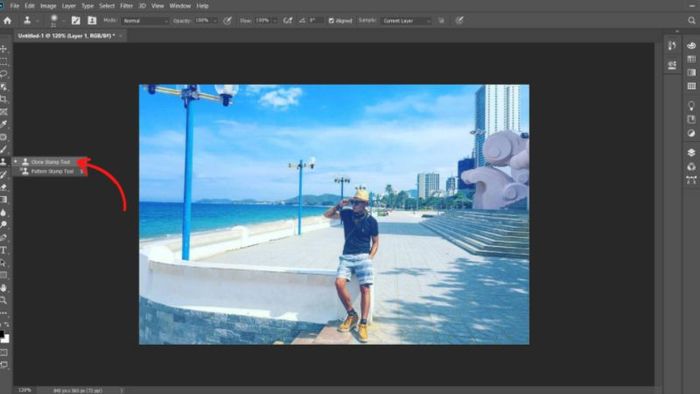Select the Horizontal Type tool

click(4, 250)
